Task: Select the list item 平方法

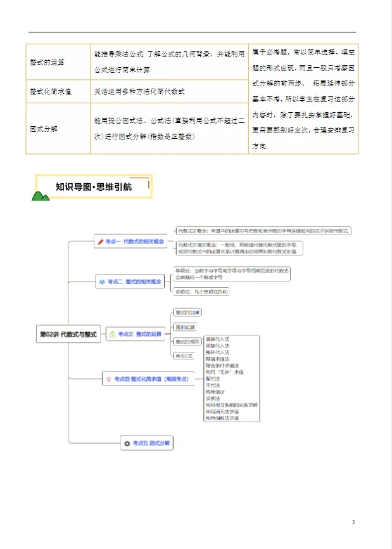Action: click(x=213, y=385)
